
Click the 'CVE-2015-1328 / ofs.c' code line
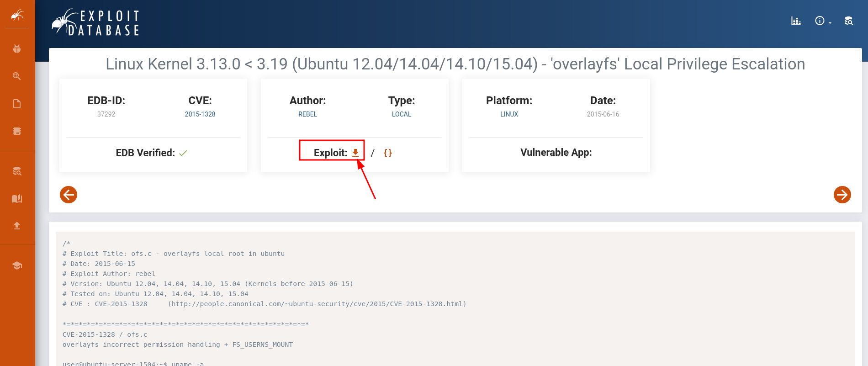[105, 334]
